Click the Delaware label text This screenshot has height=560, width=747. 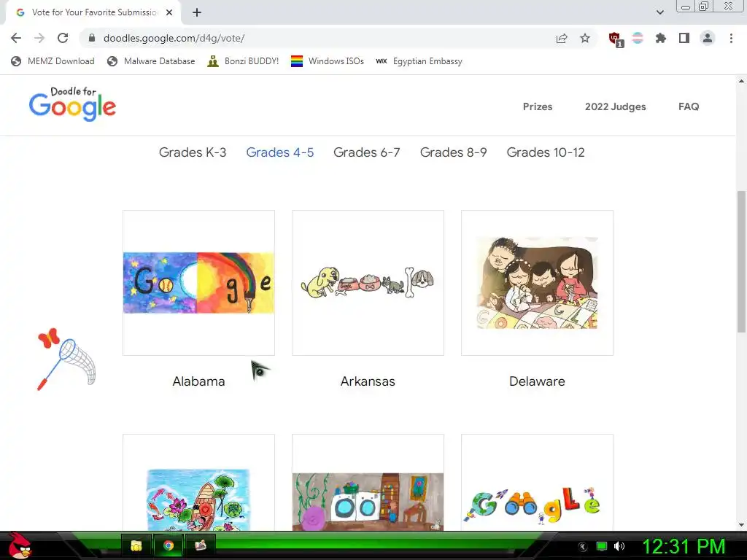pyautogui.click(x=537, y=381)
